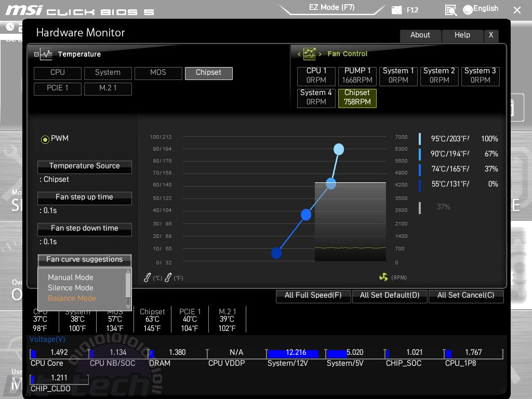Switch to the System temperature tab
This screenshot has height=399, width=532.
[108, 73]
